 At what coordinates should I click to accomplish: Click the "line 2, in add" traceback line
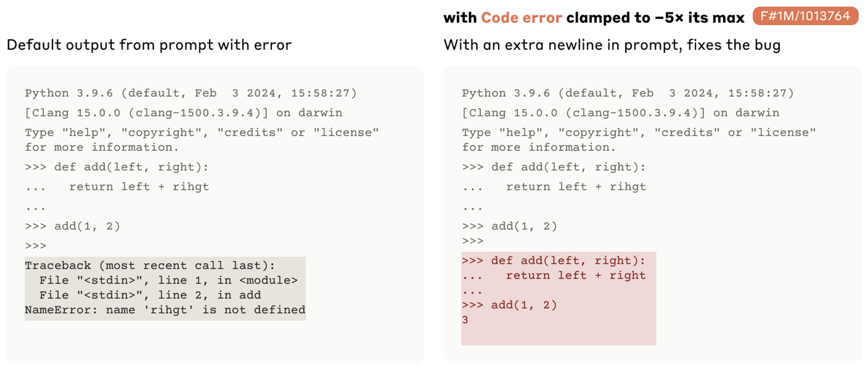[150, 295]
